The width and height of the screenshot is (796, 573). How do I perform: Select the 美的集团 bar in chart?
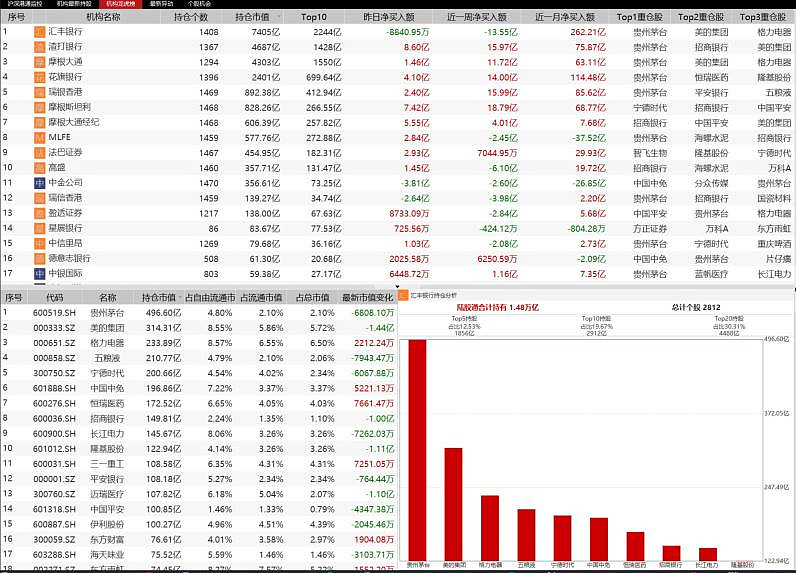453,504
